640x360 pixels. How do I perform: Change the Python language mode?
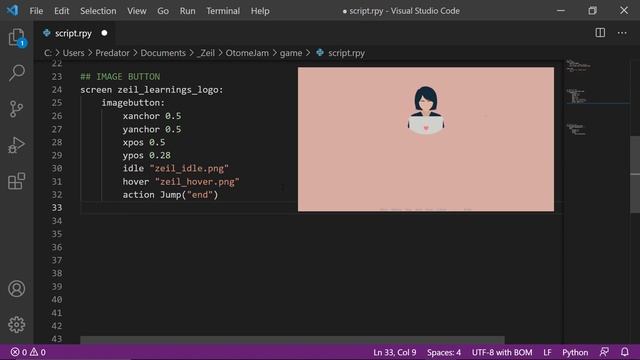click(x=575, y=352)
